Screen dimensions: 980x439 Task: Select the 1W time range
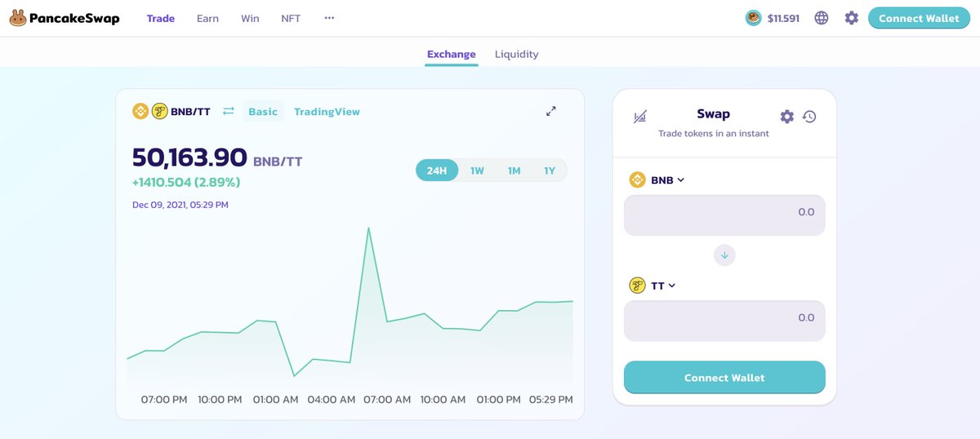[x=477, y=171]
